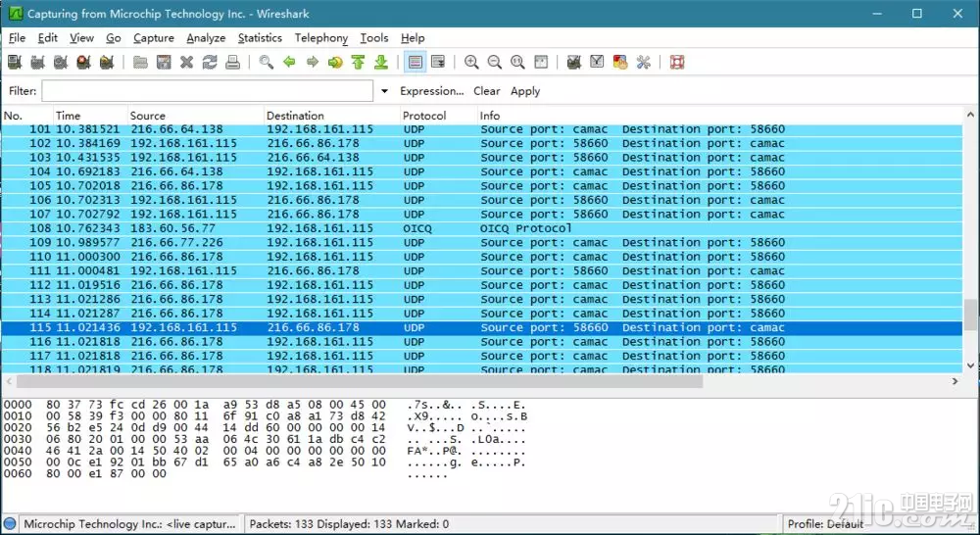Open the Tools menu
Image resolution: width=980 pixels, height=535 pixels.
(373, 38)
